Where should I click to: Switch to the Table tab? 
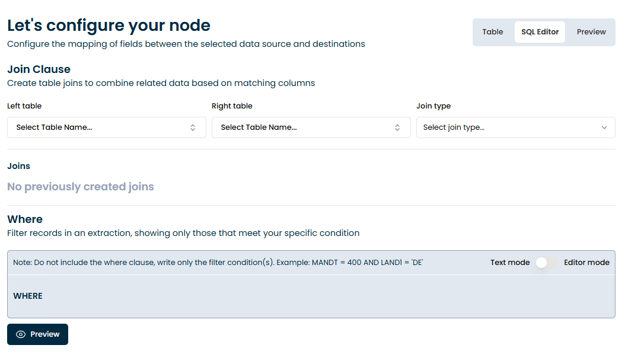(x=492, y=32)
